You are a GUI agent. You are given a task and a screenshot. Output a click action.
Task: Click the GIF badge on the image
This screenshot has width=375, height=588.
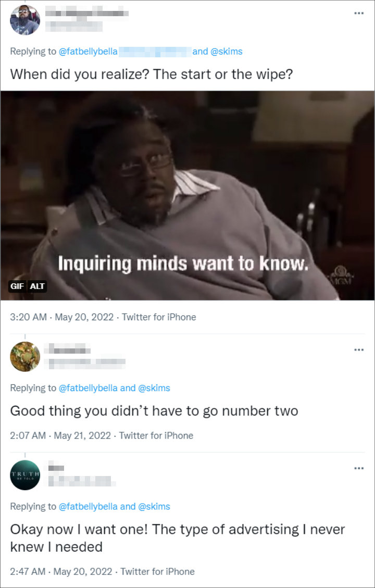point(18,287)
